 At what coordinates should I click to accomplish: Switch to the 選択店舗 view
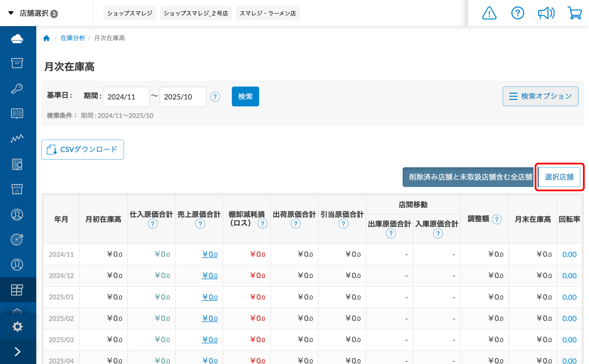(559, 177)
